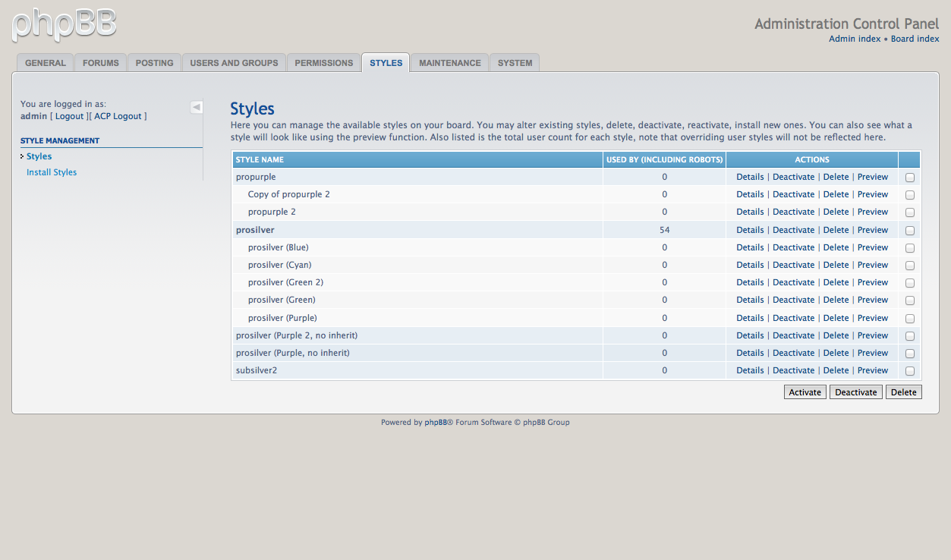Click the Used By (Including Robots) header
Image resolution: width=951 pixels, height=560 pixels.
click(x=665, y=160)
